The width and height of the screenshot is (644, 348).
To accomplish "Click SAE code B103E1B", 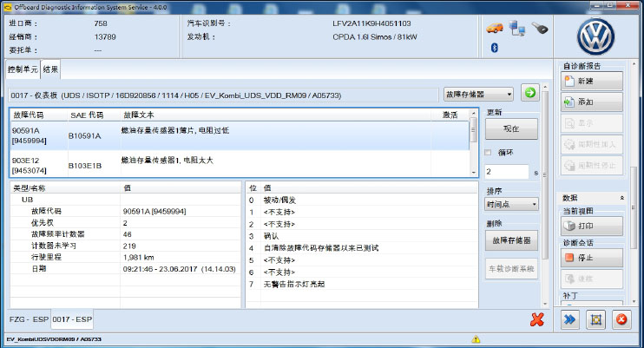I will 84,166.
